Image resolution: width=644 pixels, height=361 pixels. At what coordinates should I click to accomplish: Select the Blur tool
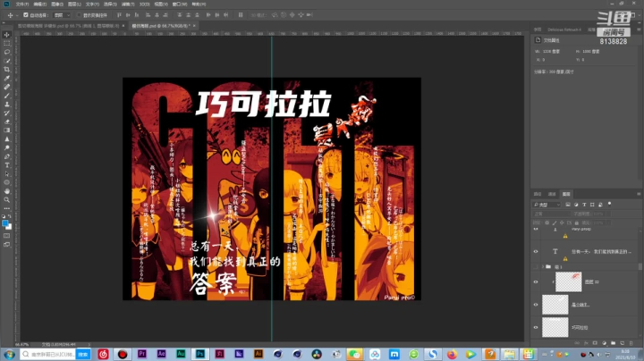click(7, 139)
